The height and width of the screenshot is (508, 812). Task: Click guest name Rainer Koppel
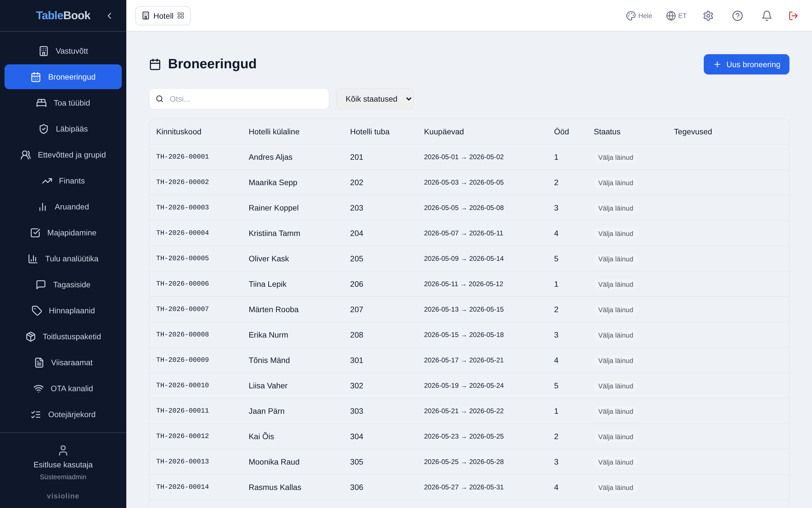click(273, 208)
